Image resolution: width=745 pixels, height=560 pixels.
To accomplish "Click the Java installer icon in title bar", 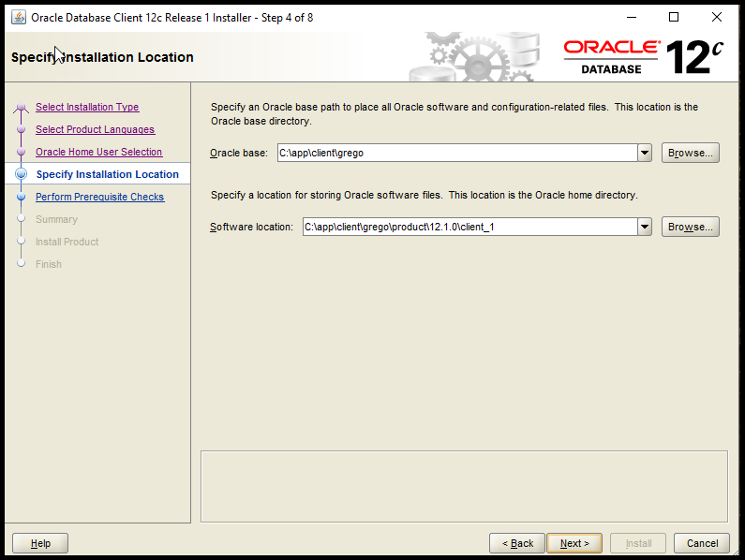I will point(19,18).
